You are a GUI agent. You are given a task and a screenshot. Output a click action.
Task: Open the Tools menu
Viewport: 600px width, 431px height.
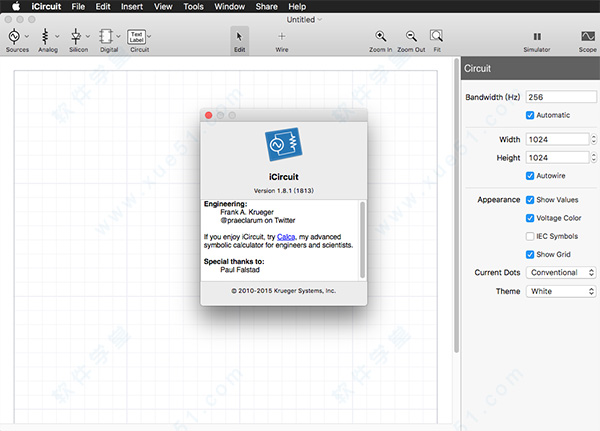click(x=193, y=7)
